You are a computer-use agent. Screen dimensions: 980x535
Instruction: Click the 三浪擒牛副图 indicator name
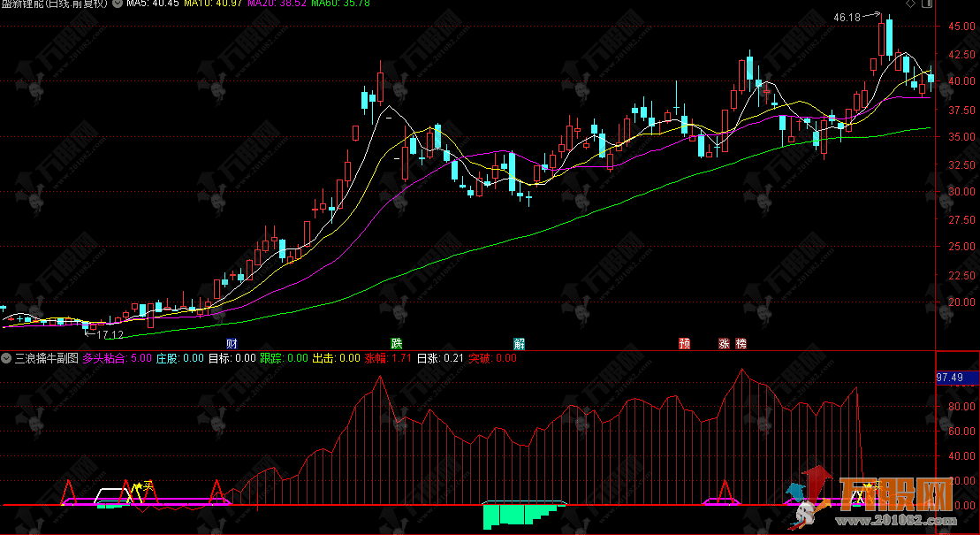point(46,358)
